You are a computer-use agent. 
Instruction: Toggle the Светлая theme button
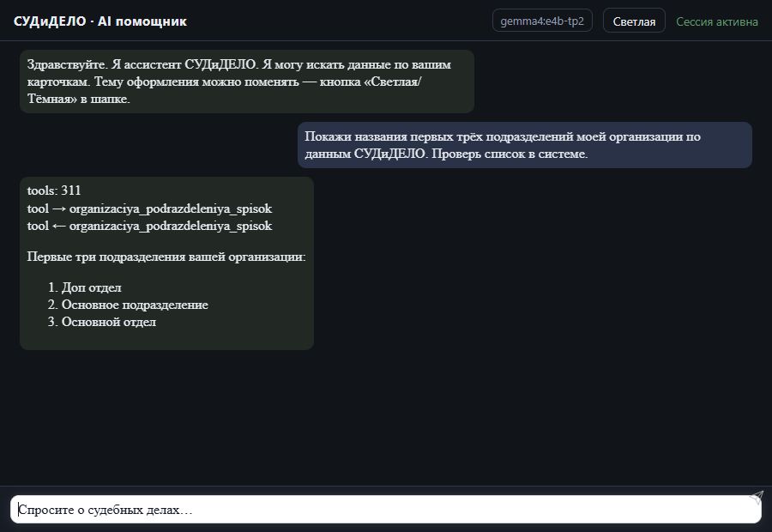634,21
